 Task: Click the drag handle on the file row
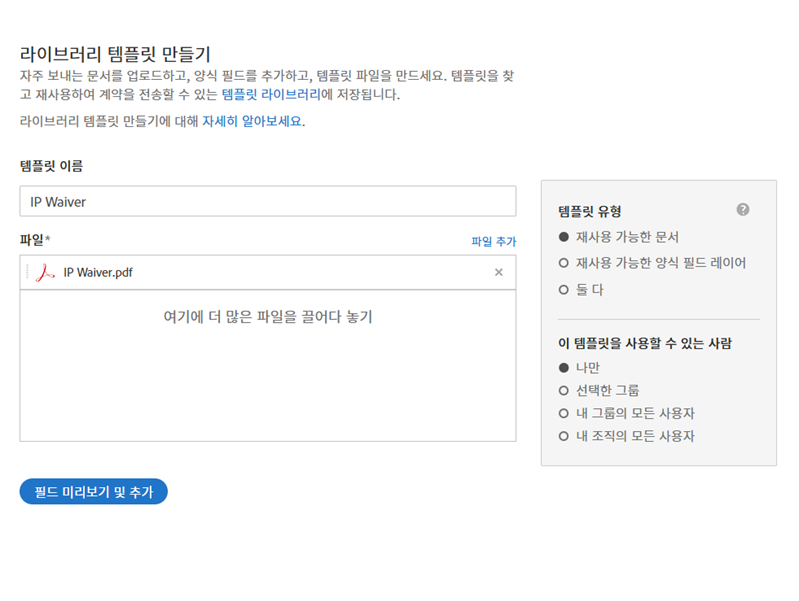(28, 272)
